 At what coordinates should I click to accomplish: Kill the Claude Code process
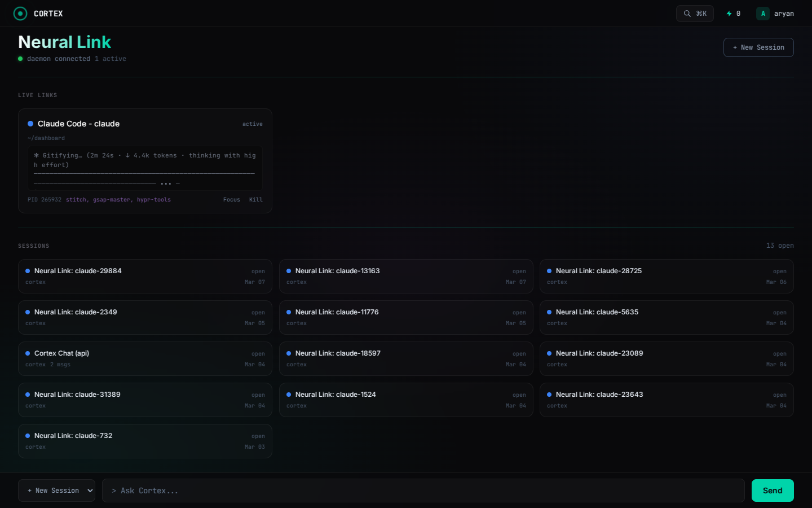pos(256,200)
